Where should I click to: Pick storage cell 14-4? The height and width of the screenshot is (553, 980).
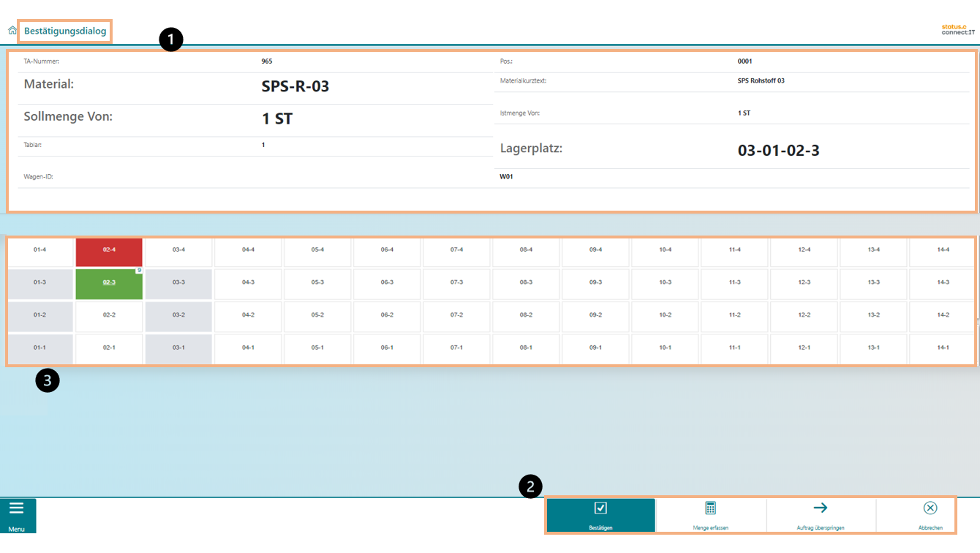click(943, 250)
